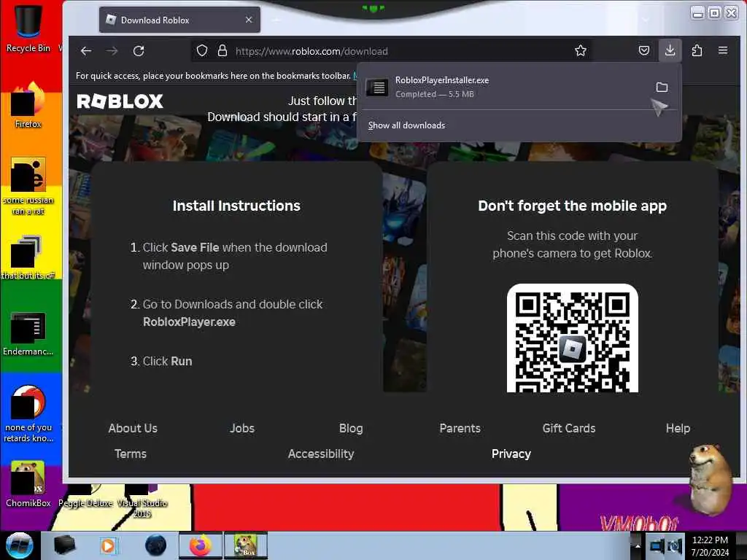The height and width of the screenshot is (560, 747).
Task: Select the Recycle Bin desktop icon
Action: tap(28, 27)
